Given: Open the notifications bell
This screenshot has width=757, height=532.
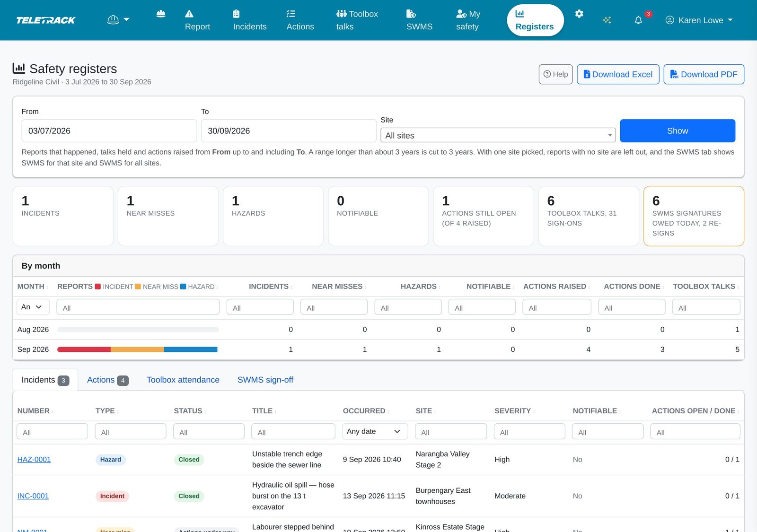Looking at the screenshot, I should pos(638,20).
